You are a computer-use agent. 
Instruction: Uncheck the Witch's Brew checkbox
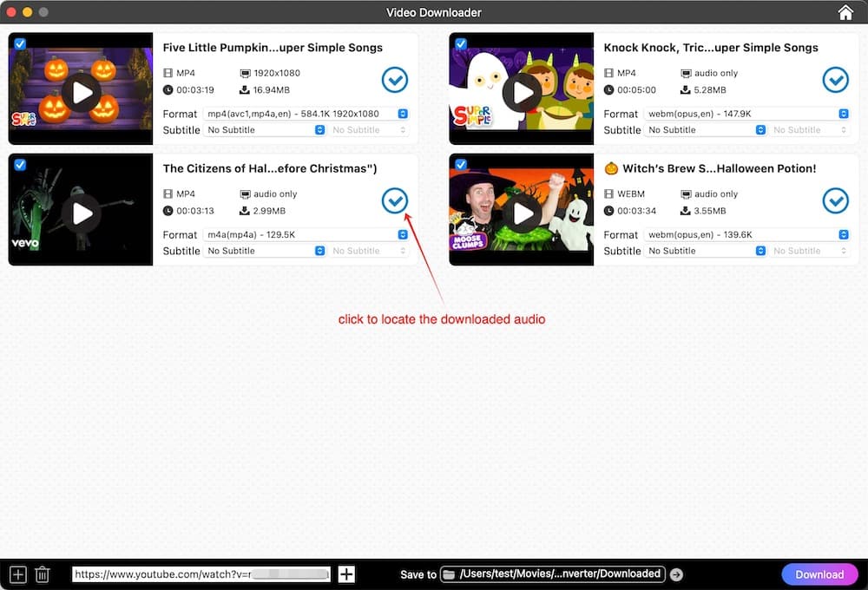tap(461, 164)
